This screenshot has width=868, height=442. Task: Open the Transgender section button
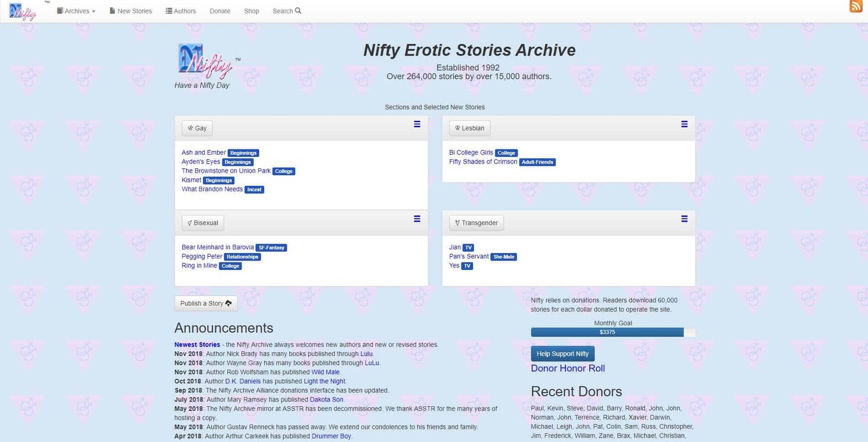476,223
